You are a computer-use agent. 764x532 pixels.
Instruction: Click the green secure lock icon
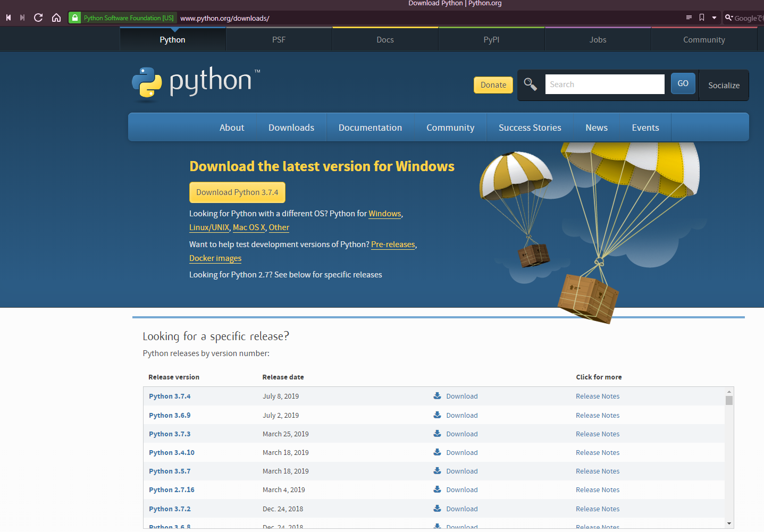75,18
